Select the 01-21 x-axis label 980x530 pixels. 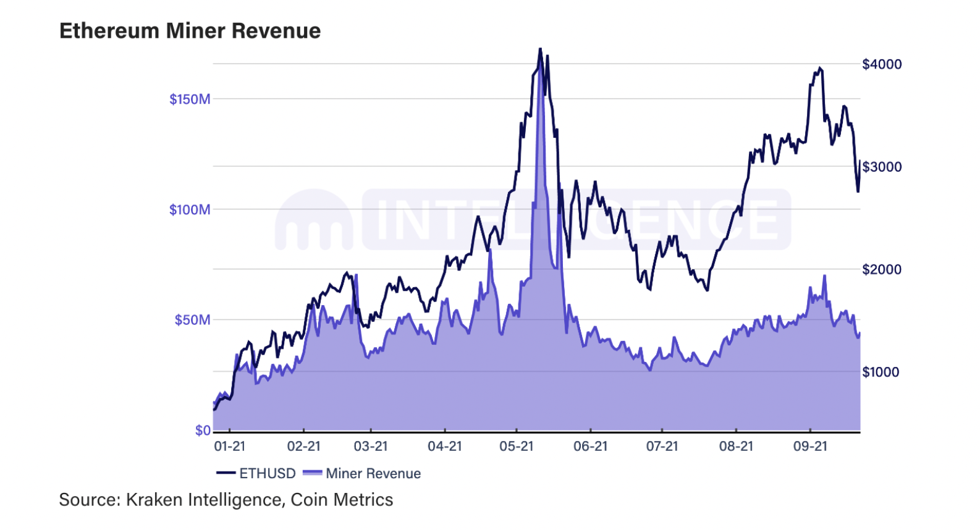click(229, 446)
